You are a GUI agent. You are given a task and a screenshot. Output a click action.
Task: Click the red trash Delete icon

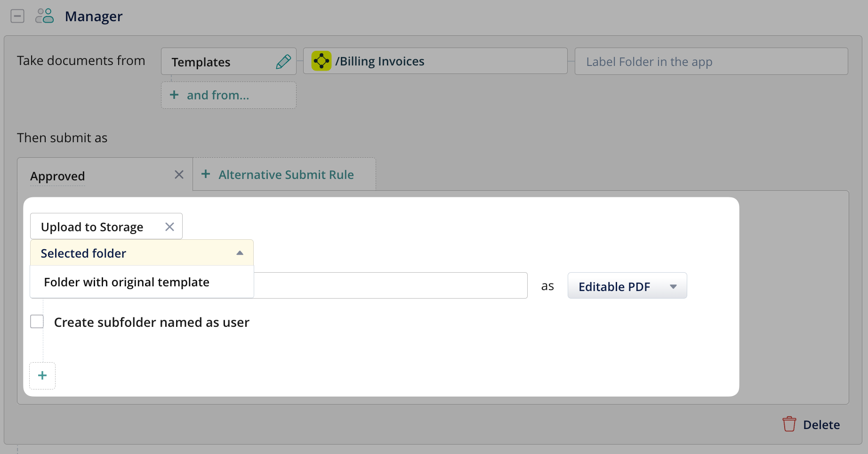tap(789, 424)
